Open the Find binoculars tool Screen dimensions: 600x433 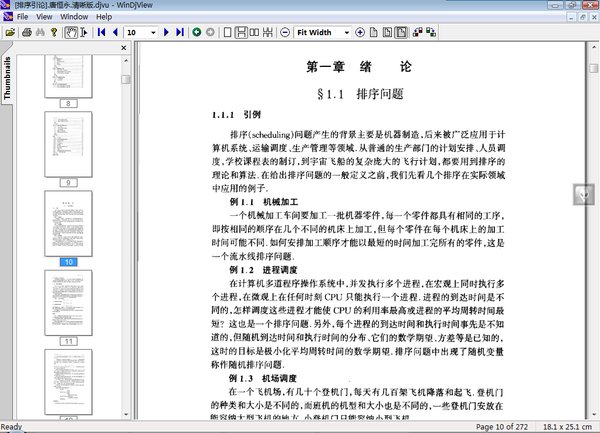click(x=40, y=33)
